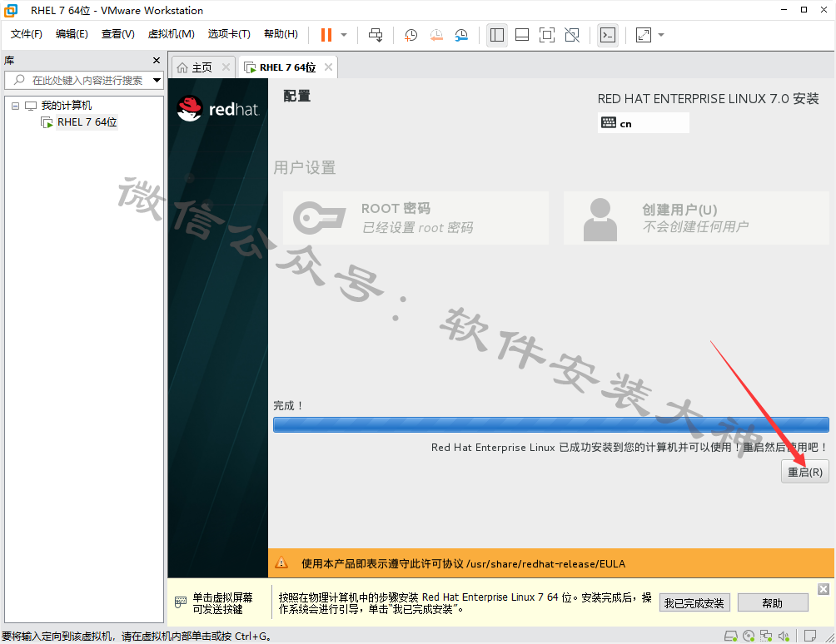This screenshot has height=644, width=836.
Task: Revert to the previous snapshot
Action: point(436,35)
